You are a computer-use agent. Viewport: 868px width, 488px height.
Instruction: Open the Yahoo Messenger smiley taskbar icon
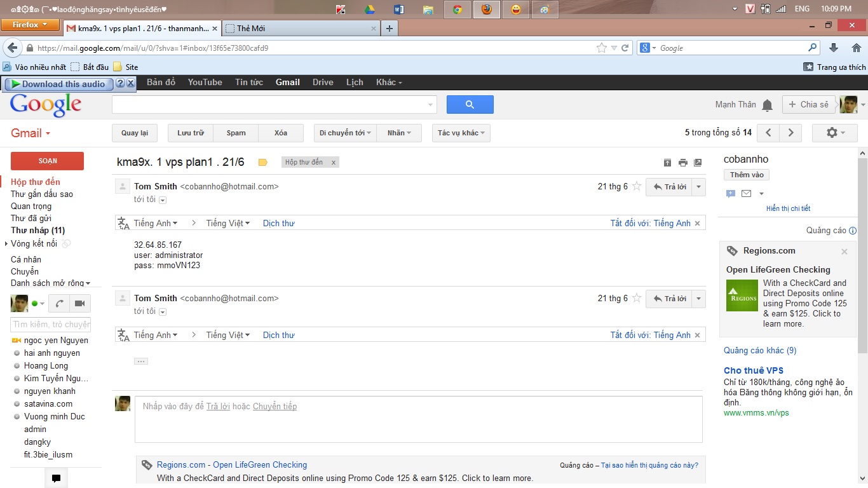[516, 10]
